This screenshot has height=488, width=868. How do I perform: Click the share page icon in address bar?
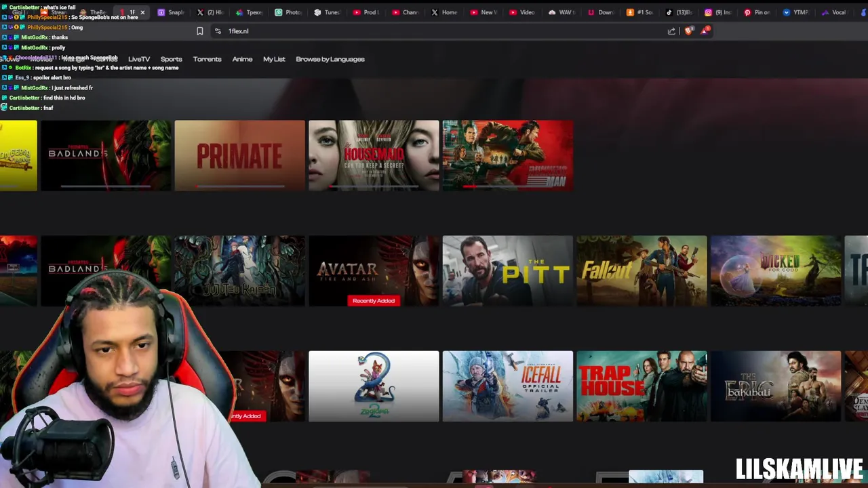[671, 31]
